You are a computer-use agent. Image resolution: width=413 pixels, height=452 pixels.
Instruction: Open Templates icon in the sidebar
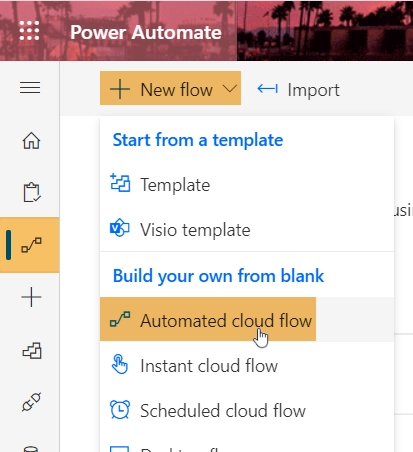[32, 351]
